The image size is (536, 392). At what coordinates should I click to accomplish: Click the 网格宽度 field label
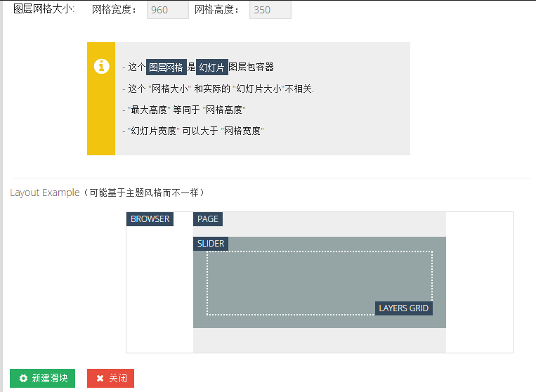pyautogui.click(x=115, y=10)
